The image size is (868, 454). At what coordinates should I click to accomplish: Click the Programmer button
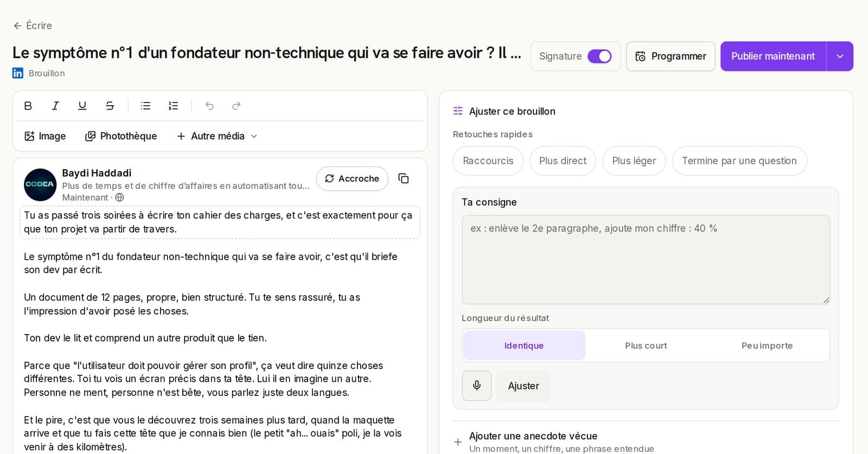pyautogui.click(x=671, y=56)
